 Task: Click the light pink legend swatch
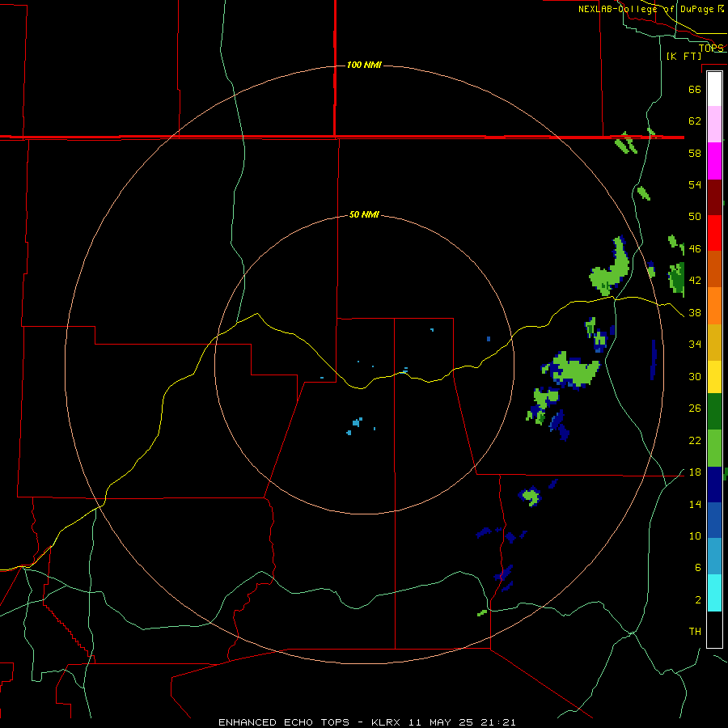coord(714,125)
